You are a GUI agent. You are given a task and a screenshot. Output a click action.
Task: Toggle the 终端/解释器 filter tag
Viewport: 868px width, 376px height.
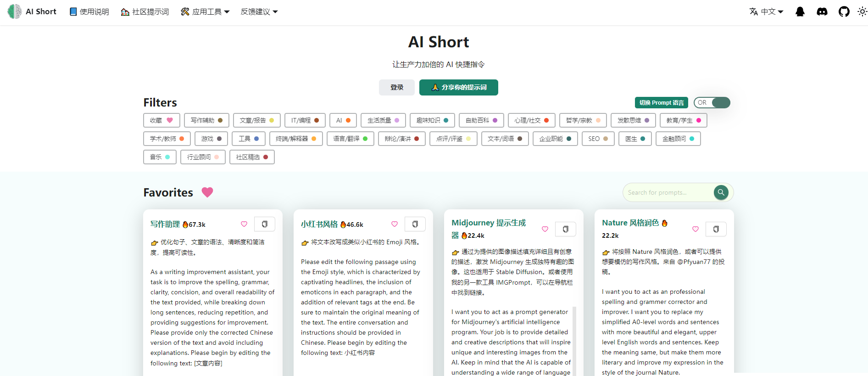click(x=296, y=139)
